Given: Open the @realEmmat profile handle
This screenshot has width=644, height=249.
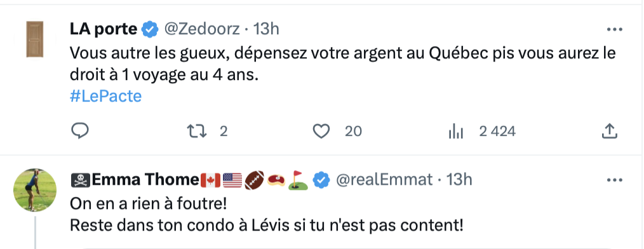Looking at the screenshot, I should click(x=384, y=180).
